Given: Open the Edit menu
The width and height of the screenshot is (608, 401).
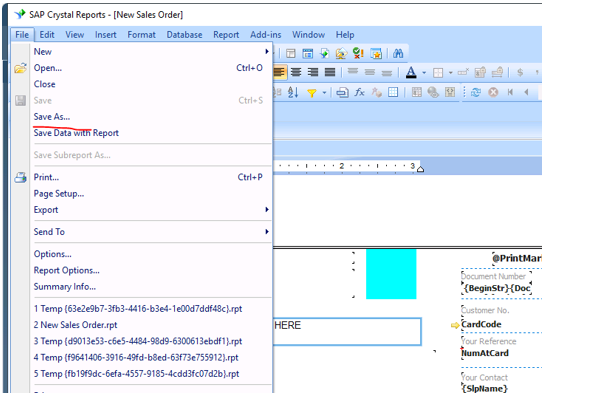Looking at the screenshot, I should tap(47, 35).
